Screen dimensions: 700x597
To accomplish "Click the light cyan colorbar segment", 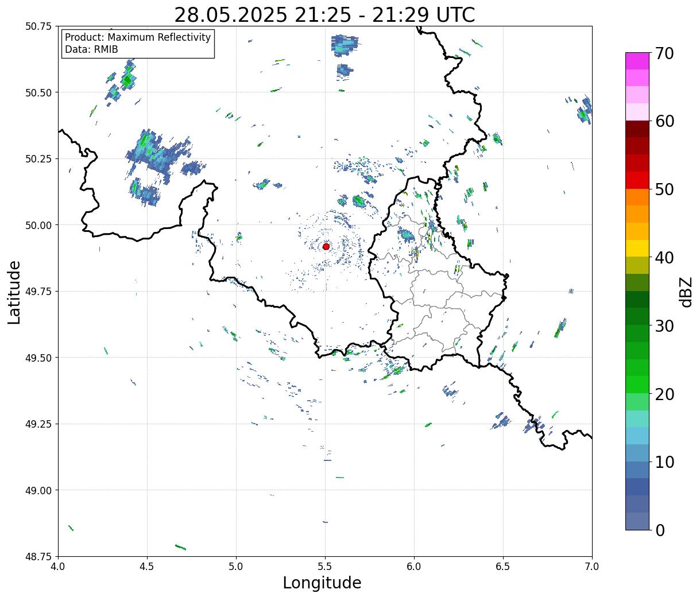I will (x=637, y=418).
